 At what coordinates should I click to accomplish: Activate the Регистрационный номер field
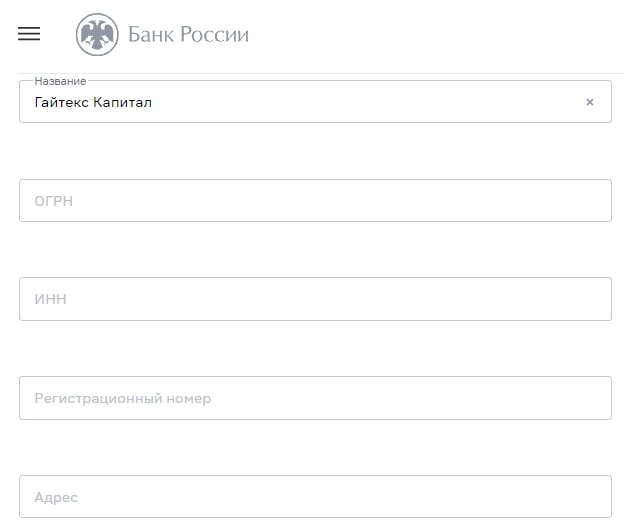pos(315,398)
